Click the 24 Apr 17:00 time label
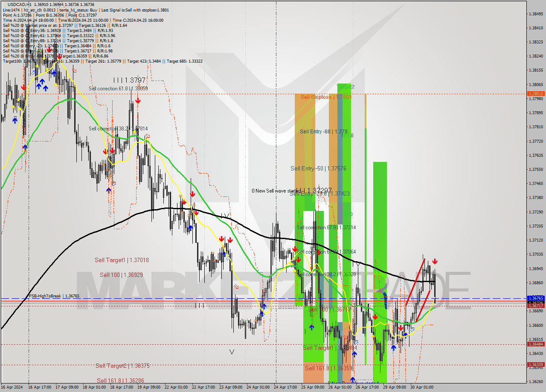 285,387
